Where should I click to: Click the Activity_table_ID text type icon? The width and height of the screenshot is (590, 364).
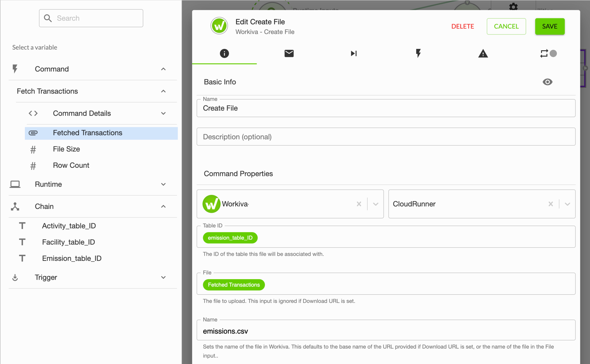[x=22, y=226]
